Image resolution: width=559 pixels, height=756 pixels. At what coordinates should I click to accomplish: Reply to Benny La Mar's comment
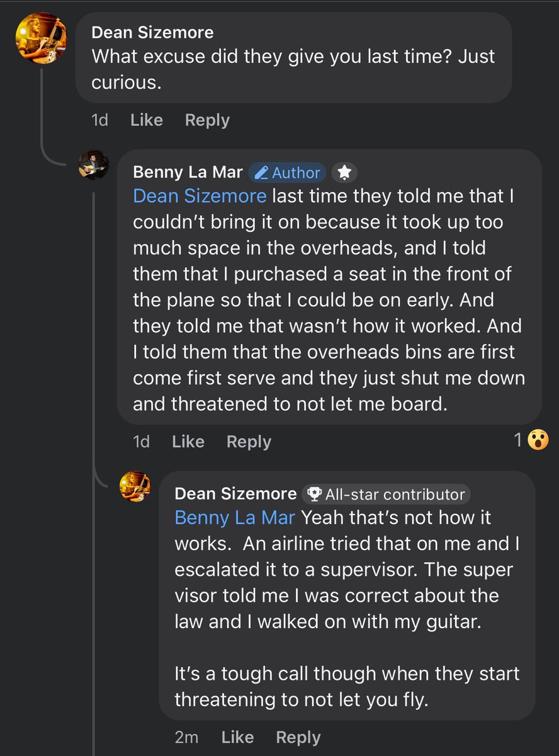point(249,442)
